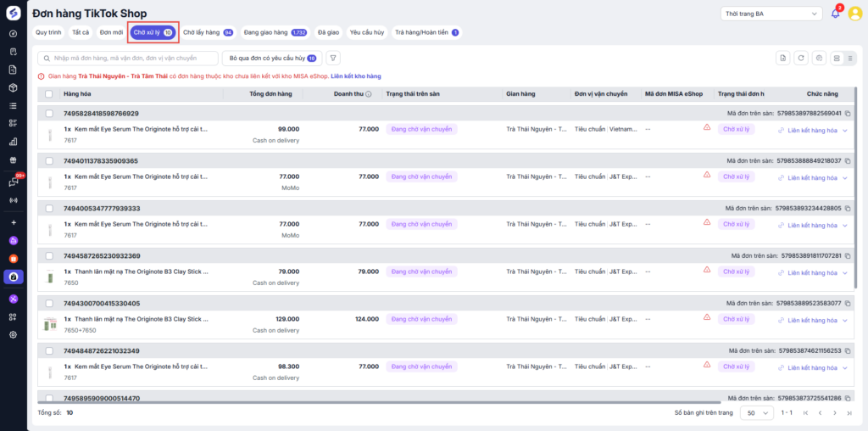The height and width of the screenshot is (431, 868).
Task: Click the Liên kết kho hàng link
Action: [355, 76]
